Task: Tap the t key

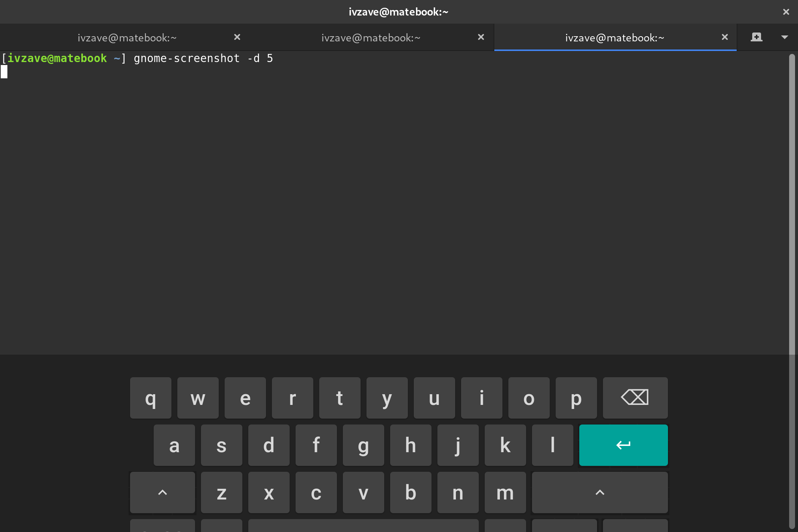Action: [x=340, y=398]
